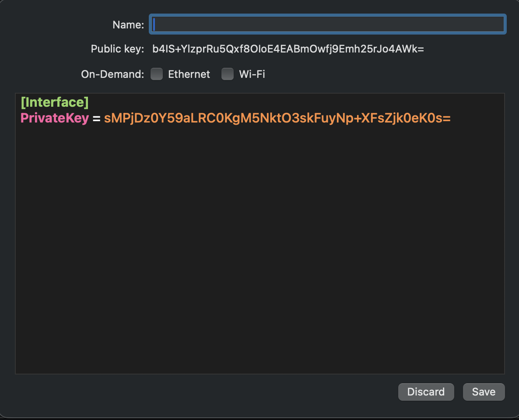
Task: Click the private key value string
Action: pos(277,118)
